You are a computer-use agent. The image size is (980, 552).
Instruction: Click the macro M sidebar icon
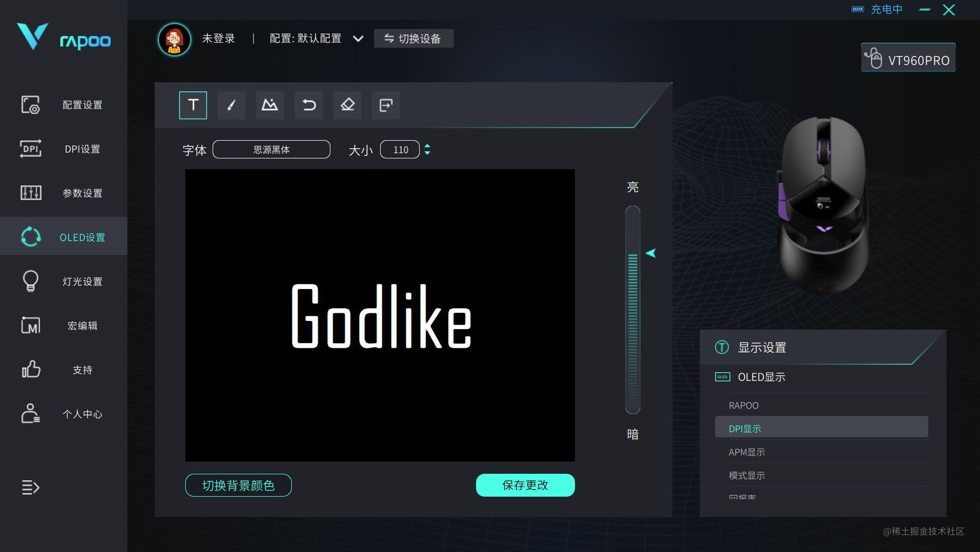tap(30, 326)
